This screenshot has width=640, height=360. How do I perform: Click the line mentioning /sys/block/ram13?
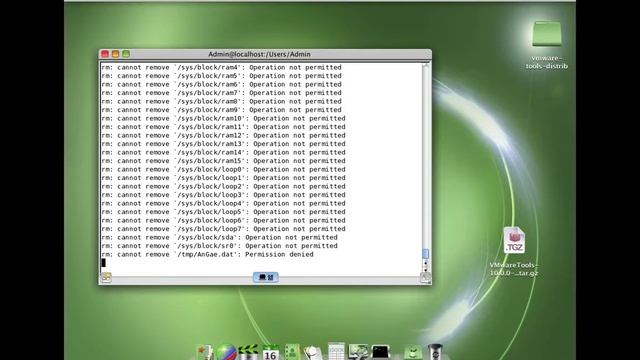click(x=223, y=144)
